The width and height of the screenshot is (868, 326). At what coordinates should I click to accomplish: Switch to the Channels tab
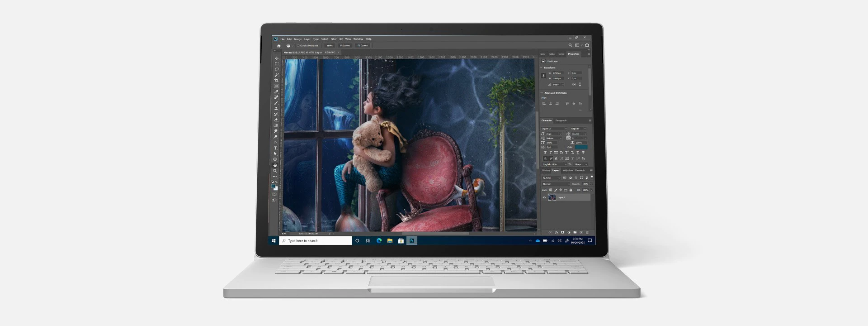(580, 170)
